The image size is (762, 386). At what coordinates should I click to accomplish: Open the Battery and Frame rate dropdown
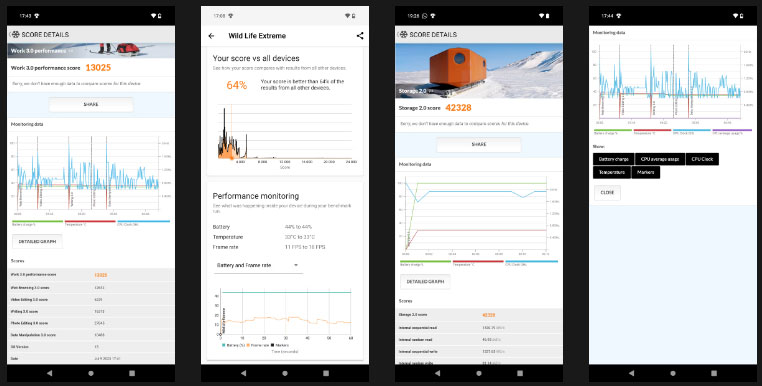tap(258, 265)
